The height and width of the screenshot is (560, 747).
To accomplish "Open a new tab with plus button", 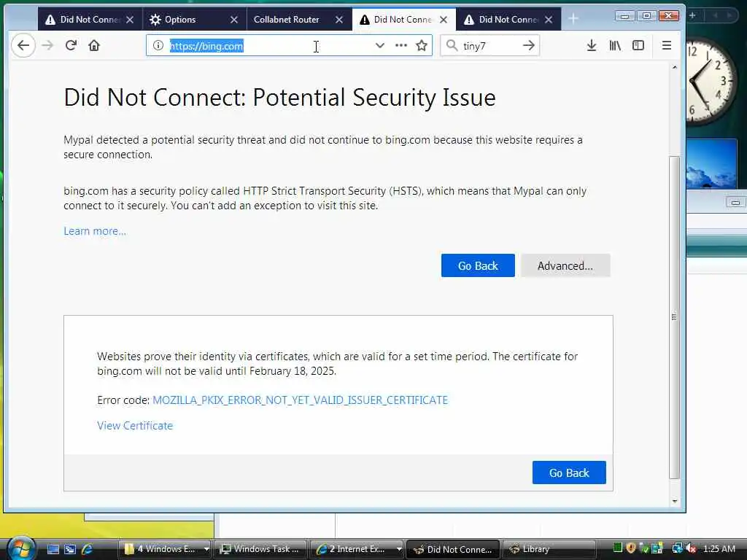I will [x=573, y=20].
